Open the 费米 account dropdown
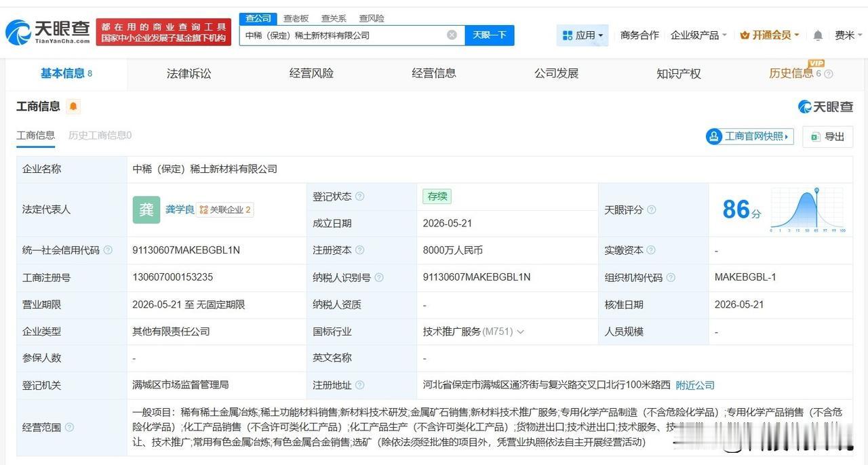868x465 pixels. point(848,35)
